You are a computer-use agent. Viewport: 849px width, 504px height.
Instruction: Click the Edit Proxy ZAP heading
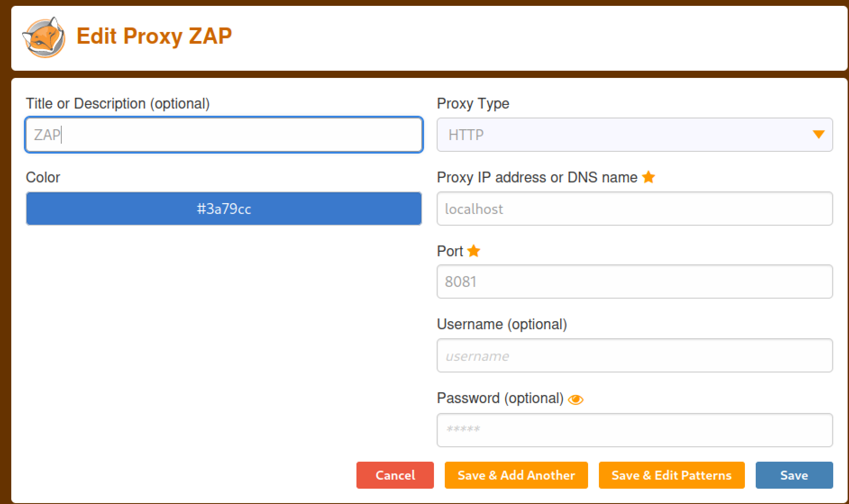click(154, 36)
